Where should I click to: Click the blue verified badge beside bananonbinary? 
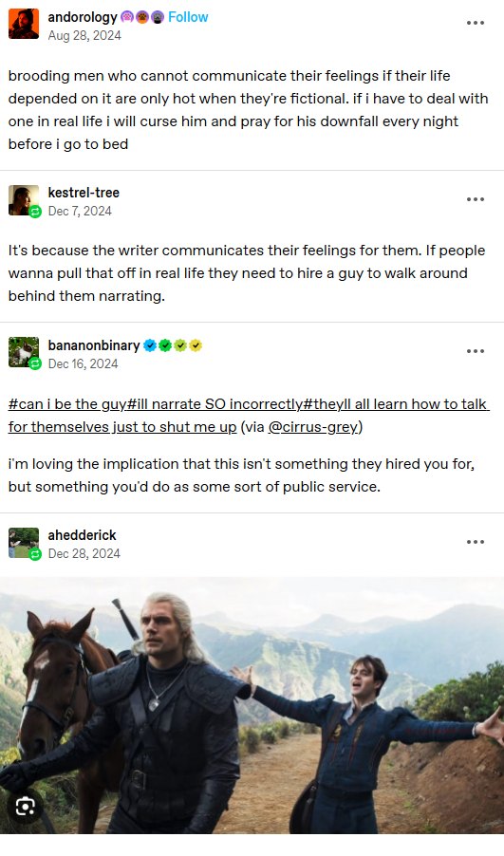coord(150,345)
